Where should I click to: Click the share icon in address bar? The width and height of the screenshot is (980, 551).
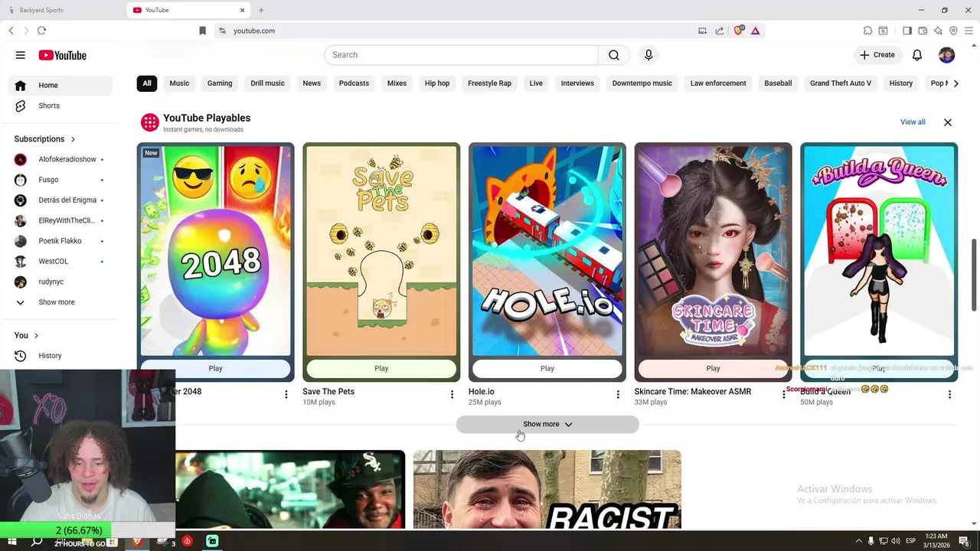720,31
